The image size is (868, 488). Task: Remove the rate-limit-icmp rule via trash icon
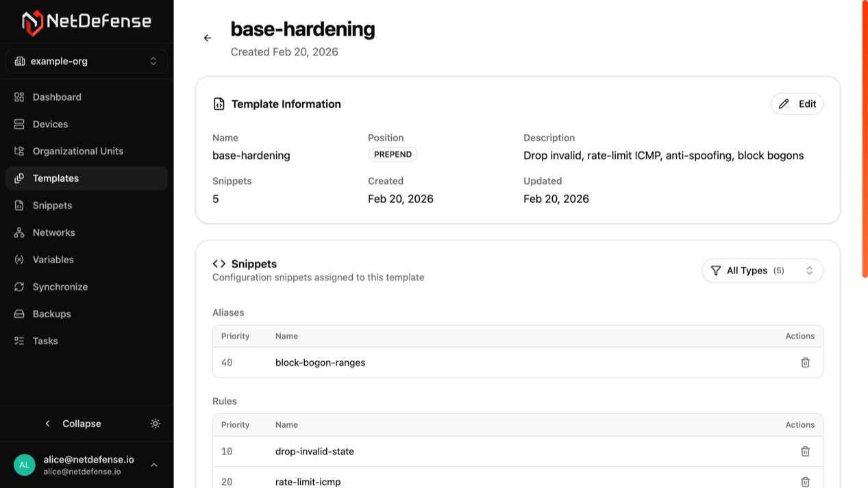pyautogui.click(x=805, y=481)
